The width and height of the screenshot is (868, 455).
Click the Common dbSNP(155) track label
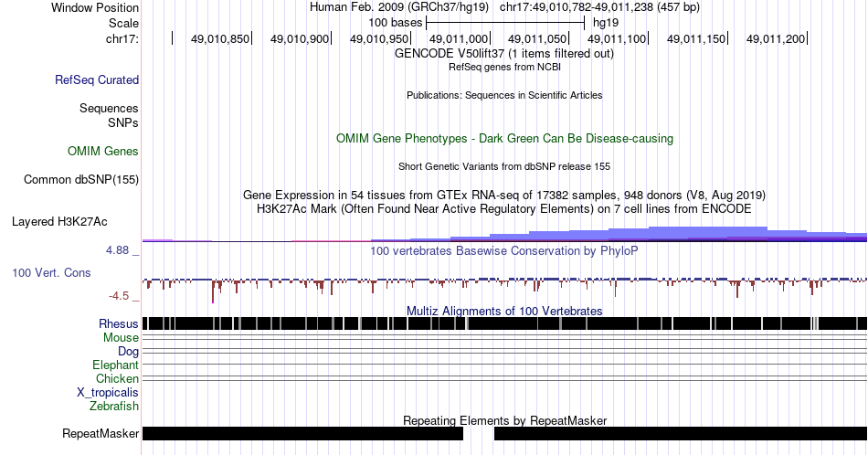[81, 179]
